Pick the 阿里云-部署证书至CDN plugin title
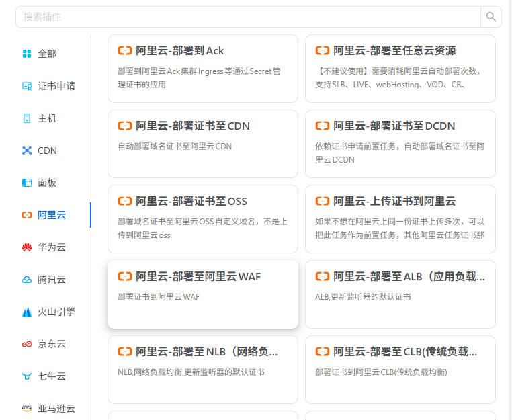Viewport: 512px width, 420px height. coord(193,126)
